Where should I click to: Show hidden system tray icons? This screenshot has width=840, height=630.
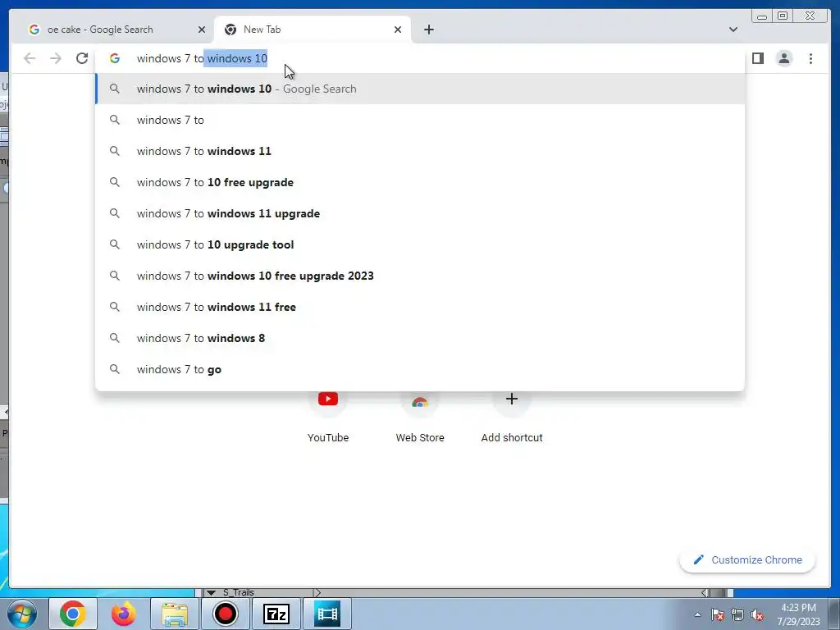(x=697, y=615)
